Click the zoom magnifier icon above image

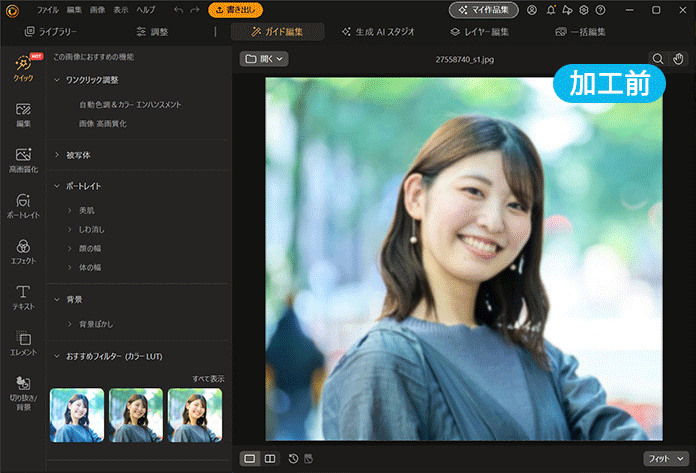point(658,59)
